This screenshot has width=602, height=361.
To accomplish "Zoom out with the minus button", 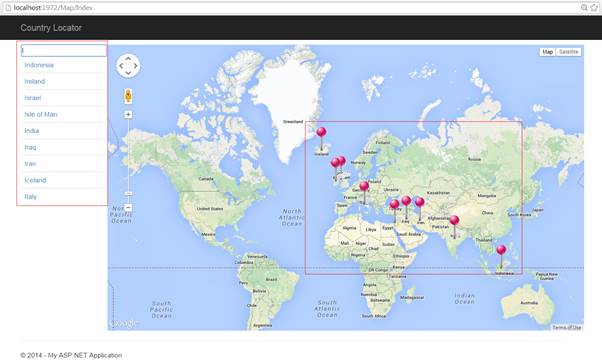I will click(128, 207).
